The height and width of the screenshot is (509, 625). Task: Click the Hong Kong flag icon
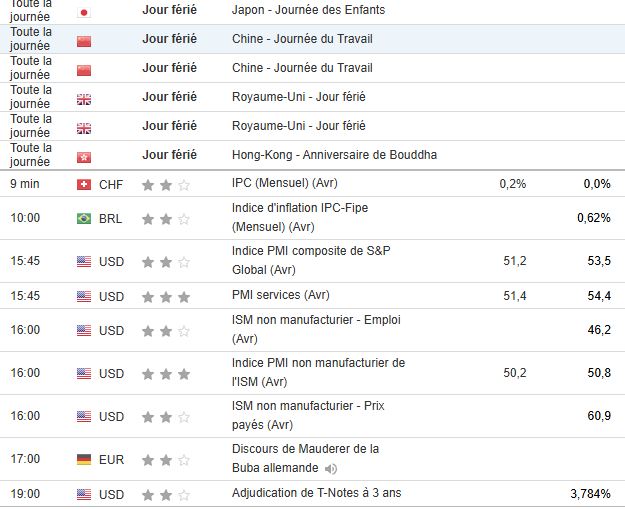[x=84, y=155]
